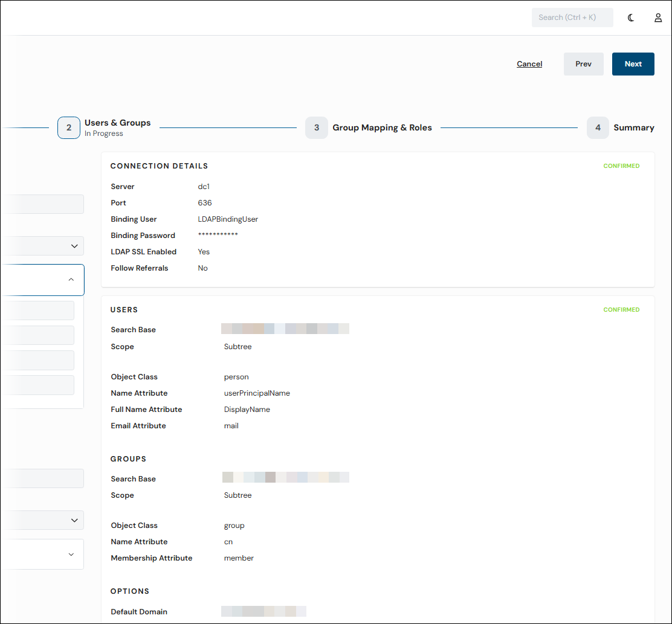Click the Prev button
The width and height of the screenshot is (672, 624).
pyautogui.click(x=583, y=64)
